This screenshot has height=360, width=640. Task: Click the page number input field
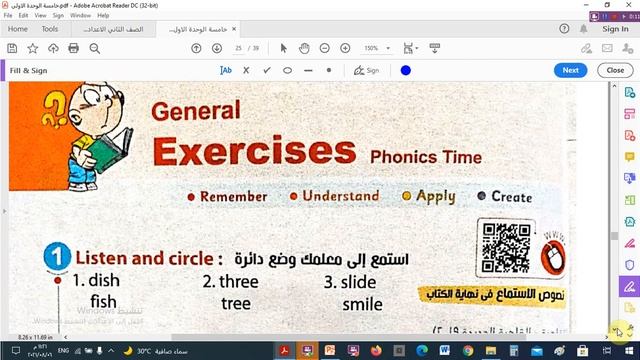click(x=238, y=48)
